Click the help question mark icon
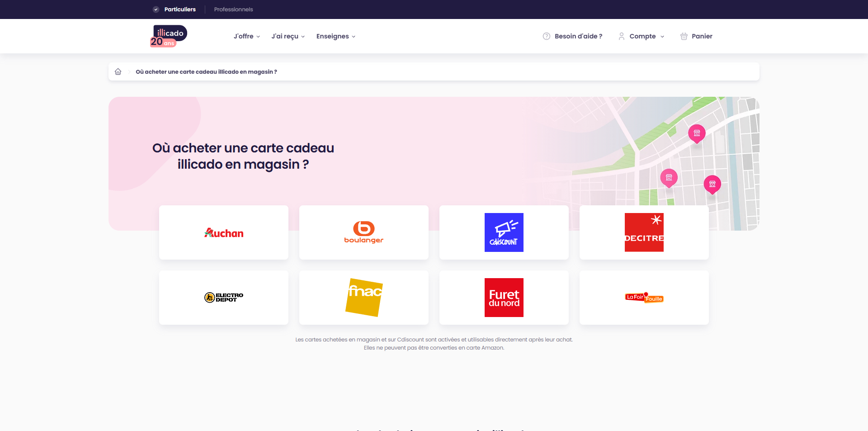The image size is (868, 431). [x=547, y=36]
